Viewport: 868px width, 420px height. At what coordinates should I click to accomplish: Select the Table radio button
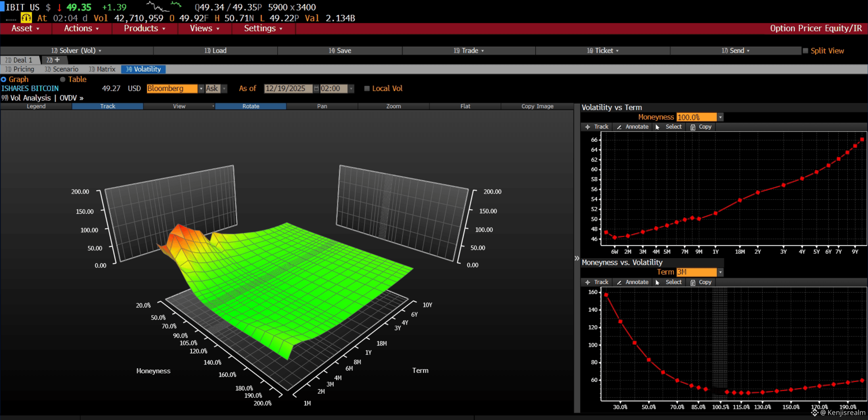pos(63,79)
